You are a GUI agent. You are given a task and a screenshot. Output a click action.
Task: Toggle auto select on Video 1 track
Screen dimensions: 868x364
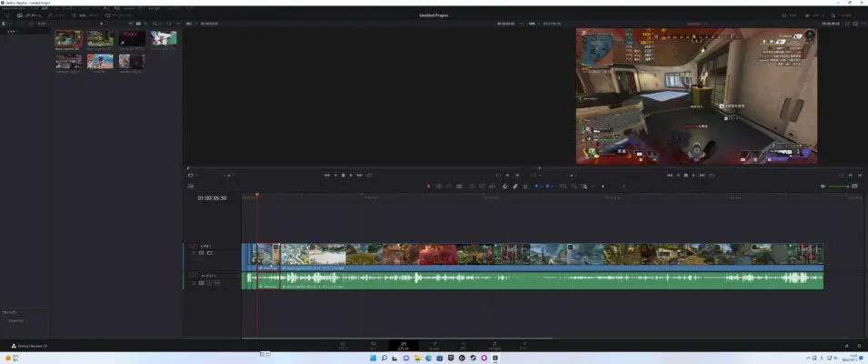[x=202, y=253]
